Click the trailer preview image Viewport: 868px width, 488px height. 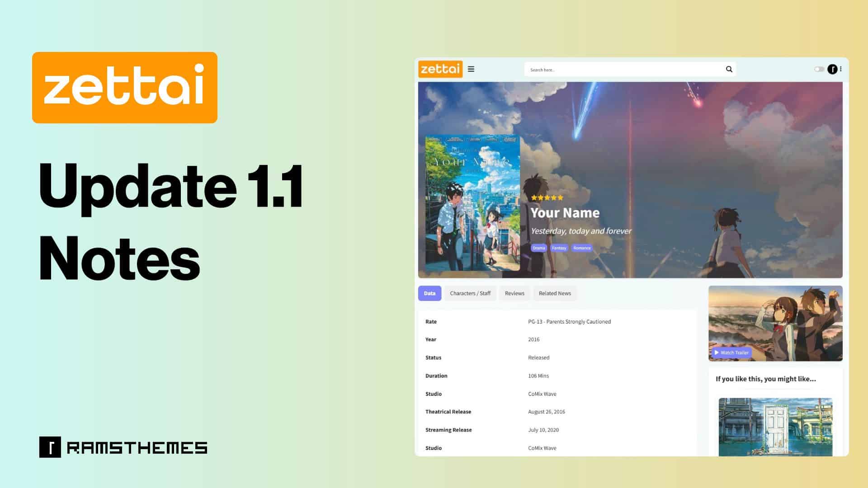pos(775,323)
